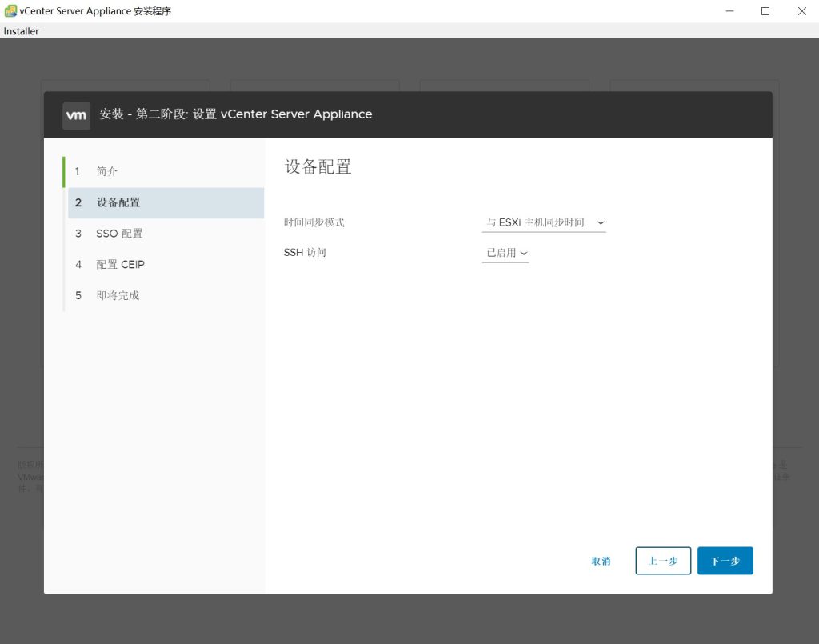Click the 设备配置 page heading
819x644 pixels.
(x=318, y=166)
